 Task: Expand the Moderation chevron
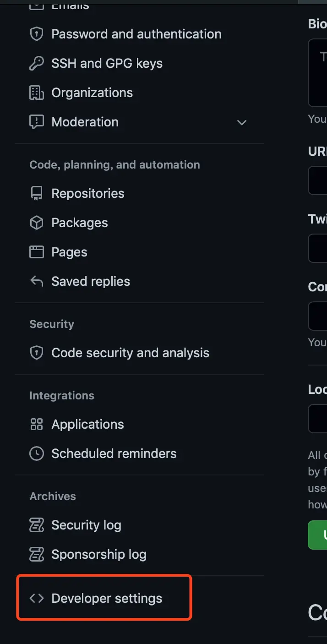coord(242,122)
